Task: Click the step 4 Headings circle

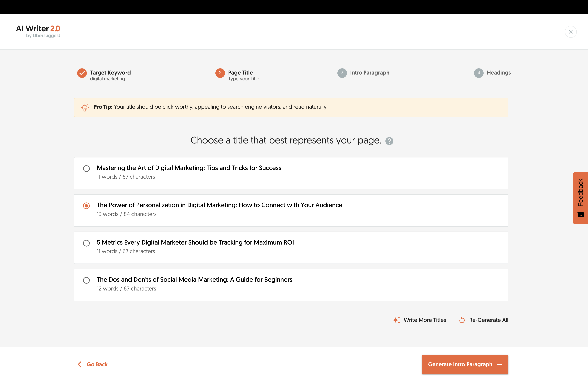Action: click(479, 73)
